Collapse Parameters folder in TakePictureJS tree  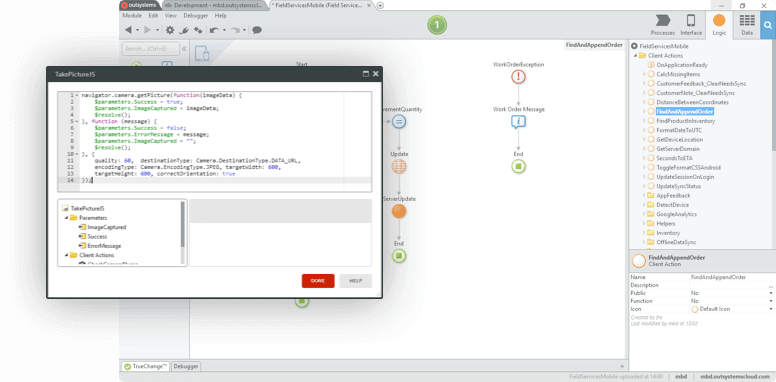point(66,218)
